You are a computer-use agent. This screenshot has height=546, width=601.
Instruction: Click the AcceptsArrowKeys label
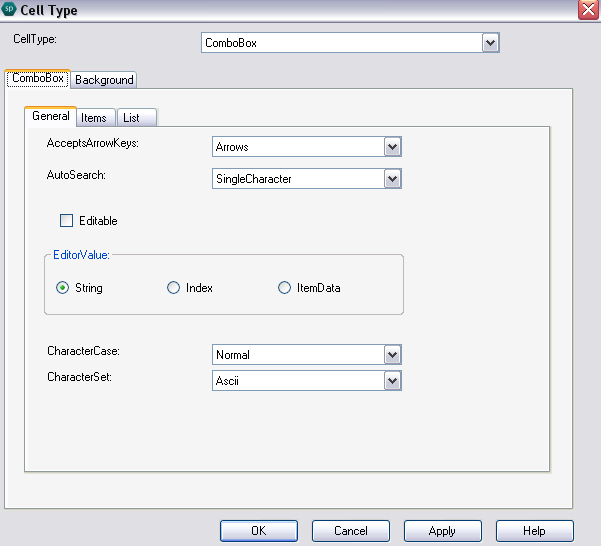click(93, 143)
